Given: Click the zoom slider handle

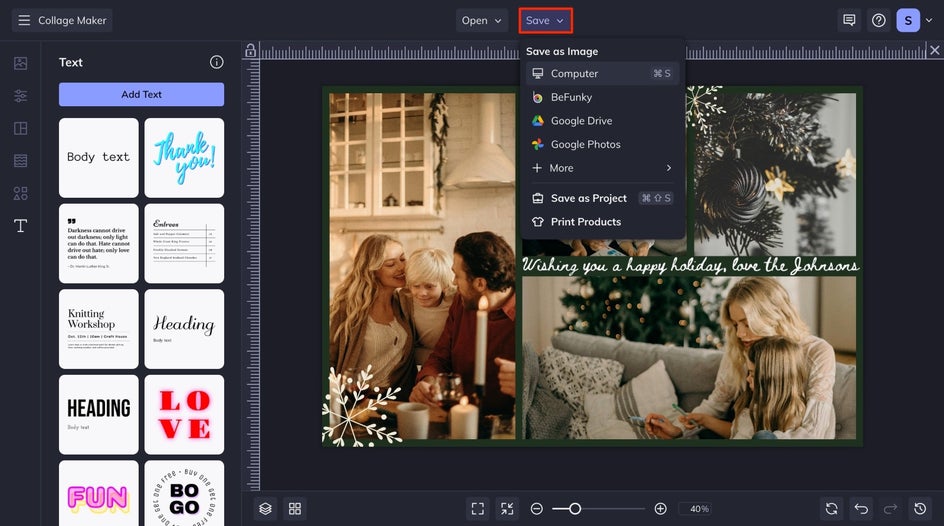Looking at the screenshot, I should [x=575, y=509].
